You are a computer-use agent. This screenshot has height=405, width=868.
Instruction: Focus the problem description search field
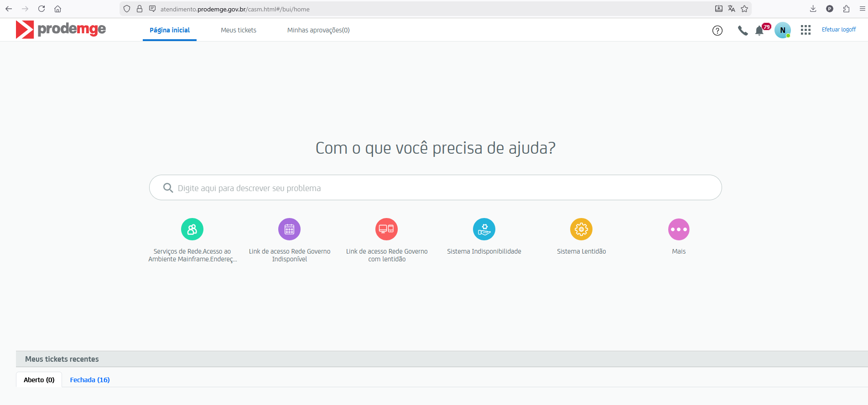point(436,187)
